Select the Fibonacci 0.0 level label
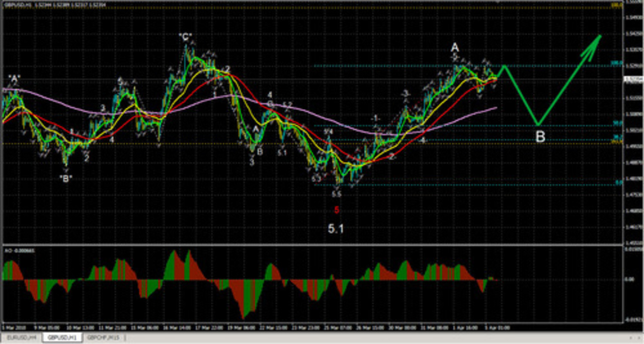Image resolution: width=644 pixels, height=344 pixels. click(x=616, y=183)
